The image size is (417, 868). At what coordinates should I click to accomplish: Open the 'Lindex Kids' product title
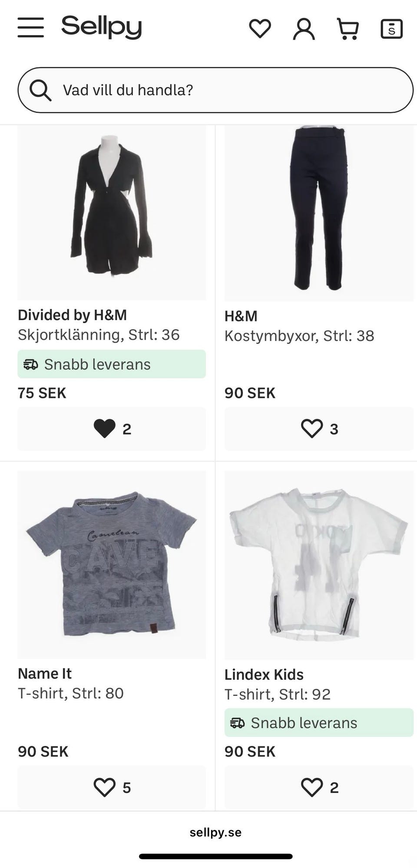(264, 674)
